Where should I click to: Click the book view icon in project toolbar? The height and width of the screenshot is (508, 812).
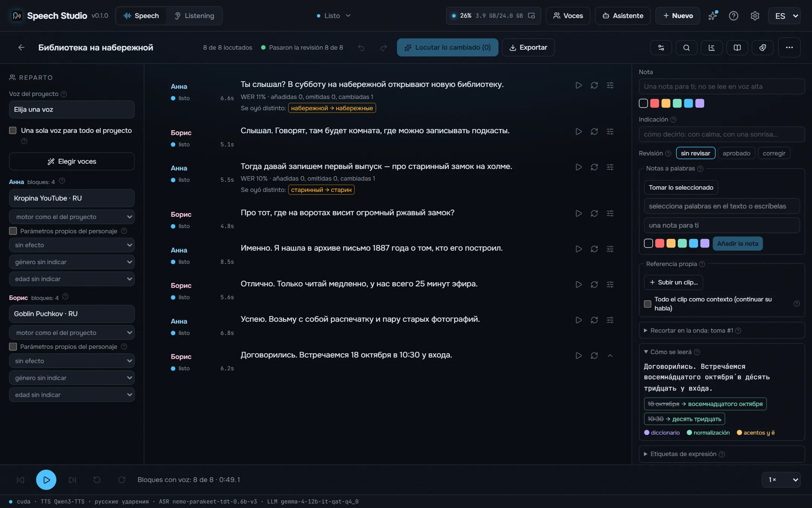click(737, 47)
